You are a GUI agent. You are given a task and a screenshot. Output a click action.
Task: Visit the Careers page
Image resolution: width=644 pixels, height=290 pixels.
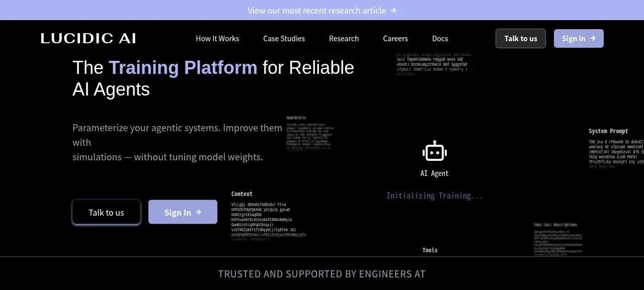[395, 39]
